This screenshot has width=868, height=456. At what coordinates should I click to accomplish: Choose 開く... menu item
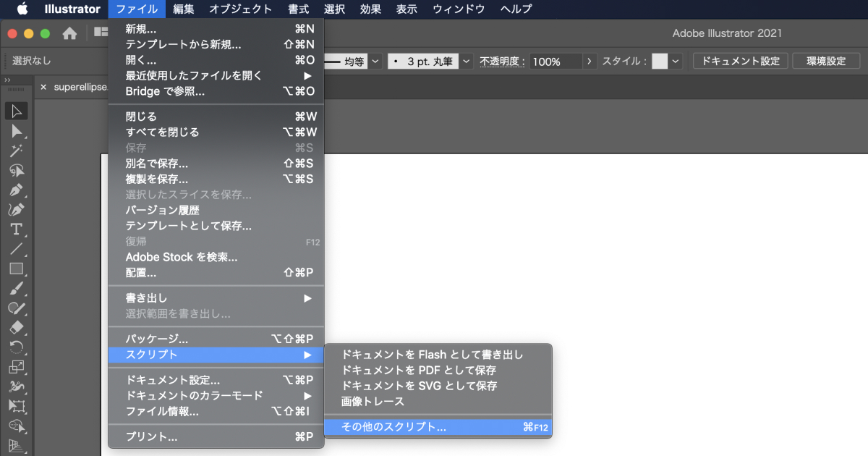(x=216, y=60)
